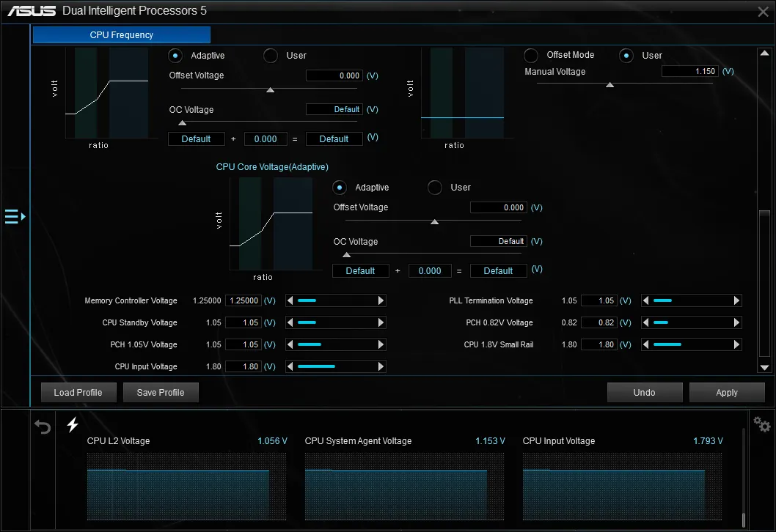Switch to the CPU Frequency tab
This screenshot has width=776, height=532.
tap(122, 34)
